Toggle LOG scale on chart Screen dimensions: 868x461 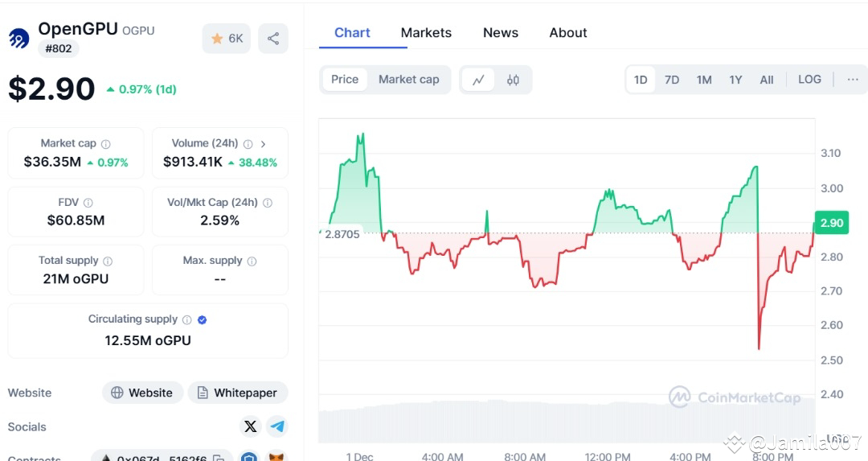809,79
